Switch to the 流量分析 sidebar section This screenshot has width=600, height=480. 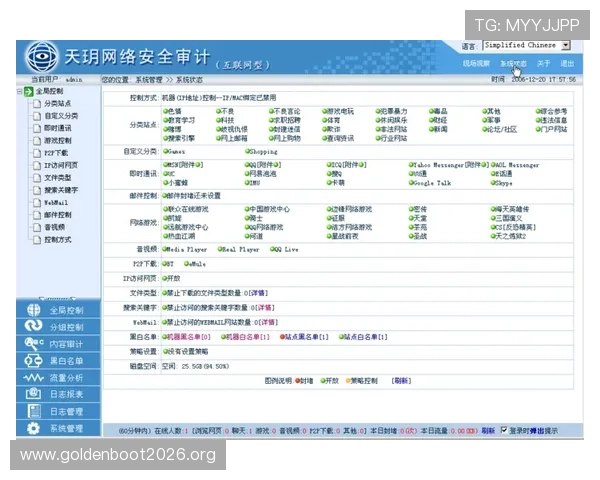[58, 378]
